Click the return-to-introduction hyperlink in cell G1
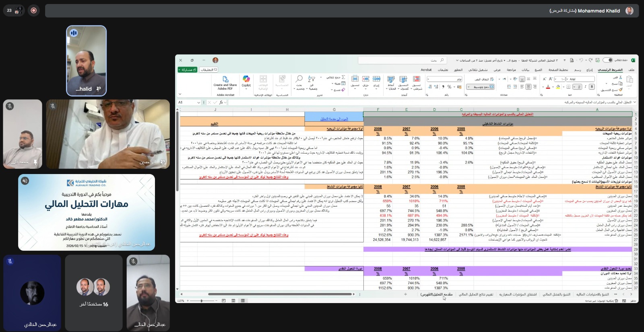 coord(334,119)
